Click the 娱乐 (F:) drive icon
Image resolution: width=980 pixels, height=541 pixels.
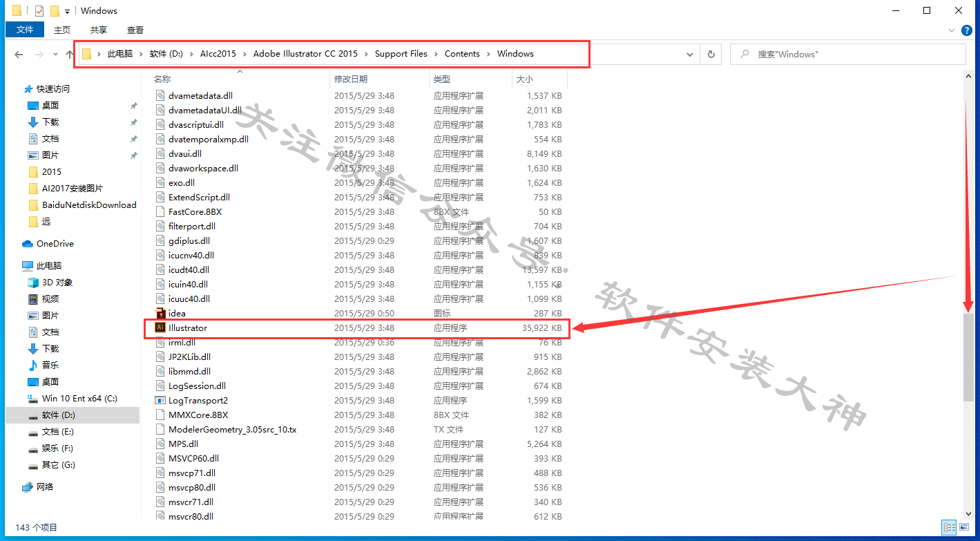tap(32, 448)
